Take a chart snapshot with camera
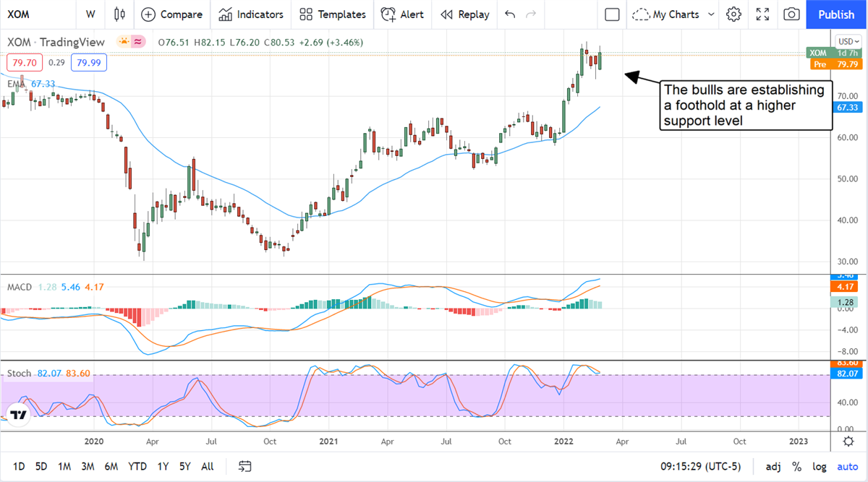Image resolution: width=868 pixels, height=482 pixels. tap(792, 14)
